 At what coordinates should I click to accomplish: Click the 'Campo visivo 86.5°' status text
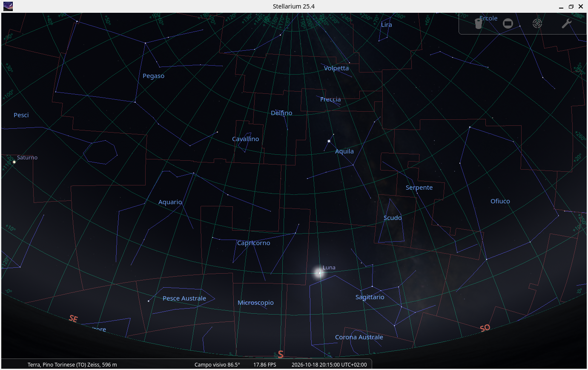(x=217, y=364)
